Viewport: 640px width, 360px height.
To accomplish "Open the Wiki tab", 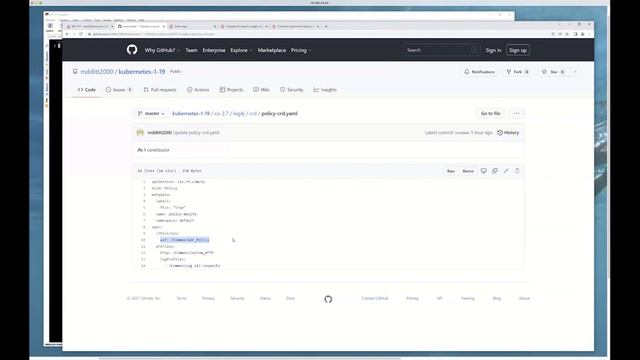I will 261,90.
